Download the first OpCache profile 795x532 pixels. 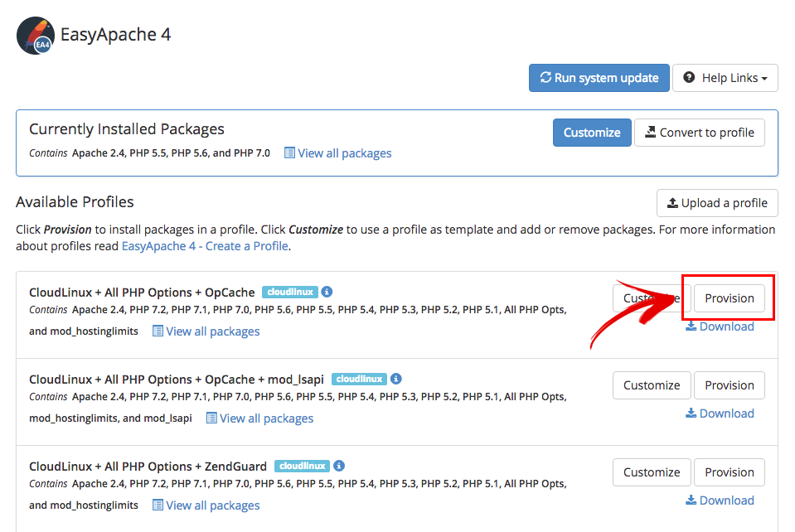click(x=720, y=326)
